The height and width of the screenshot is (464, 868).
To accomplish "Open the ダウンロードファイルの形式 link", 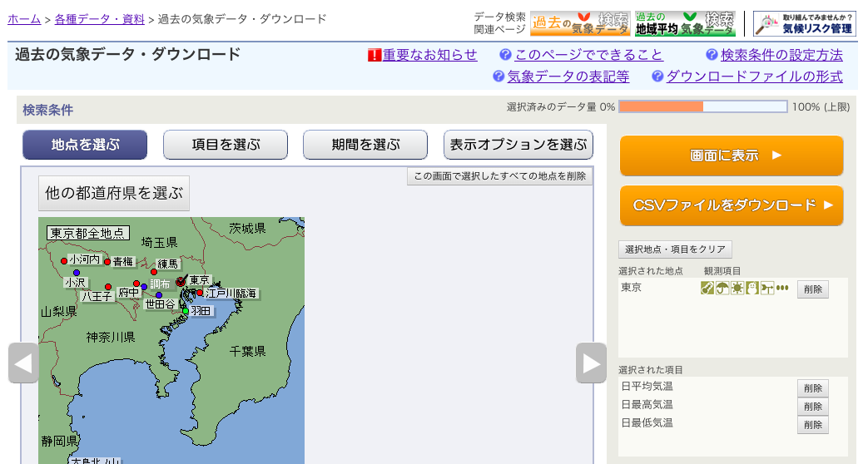I will click(755, 77).
